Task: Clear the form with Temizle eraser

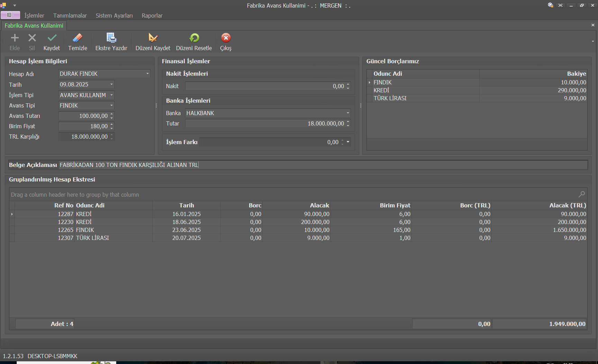Action: pyautogui.click(x=78, y=38)
